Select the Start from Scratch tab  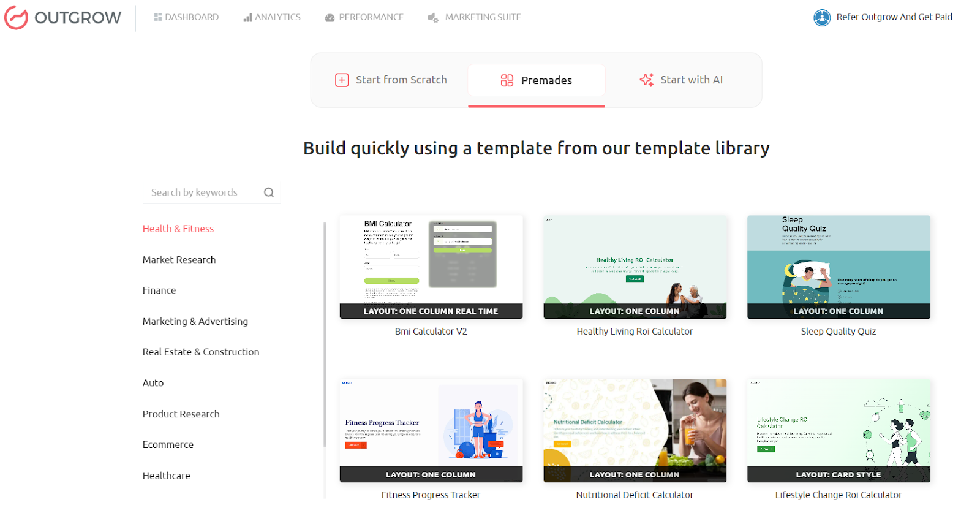click(391, 80)
